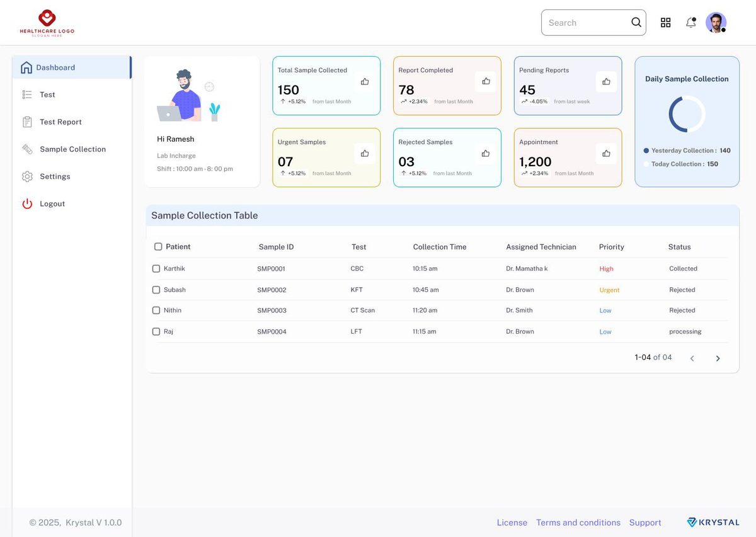Click sample ID SMP0001
756x537 pixels.
(x=271, y=269)
